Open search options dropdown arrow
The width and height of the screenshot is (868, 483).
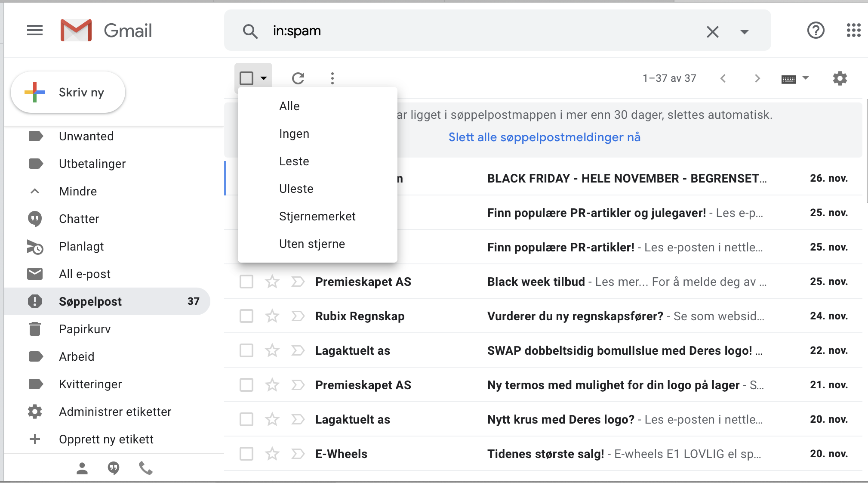point(744,31)
